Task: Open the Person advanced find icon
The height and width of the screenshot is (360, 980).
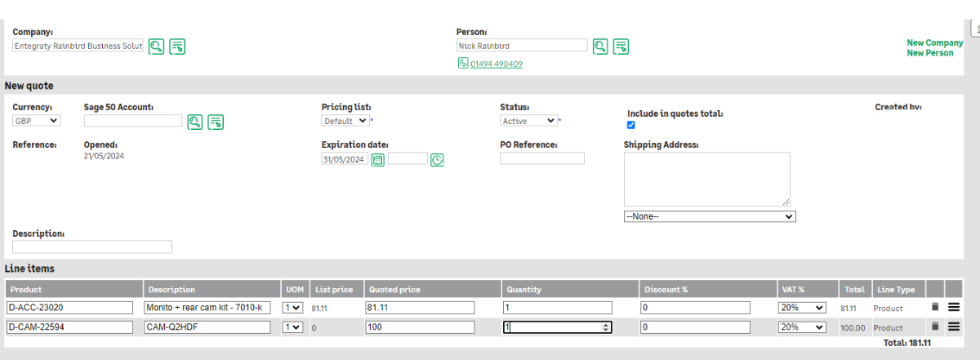Action: point(621,47)
